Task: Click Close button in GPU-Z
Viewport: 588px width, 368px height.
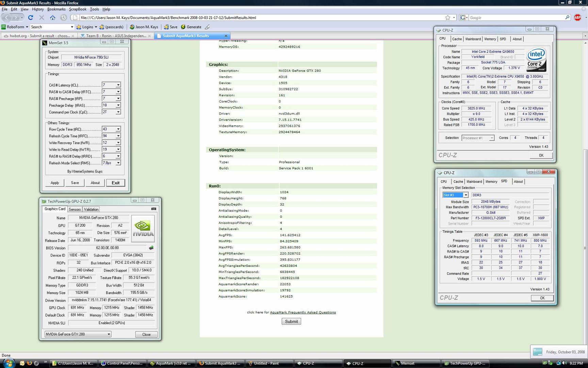Action: point(146,334)
